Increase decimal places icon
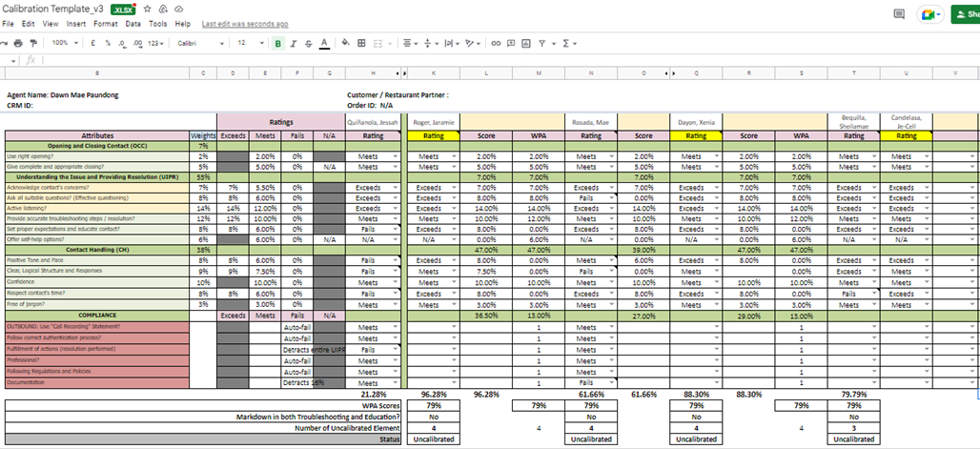Image resolution: width=980 pixels, height=449 pixels. click(x=137, y=43)
